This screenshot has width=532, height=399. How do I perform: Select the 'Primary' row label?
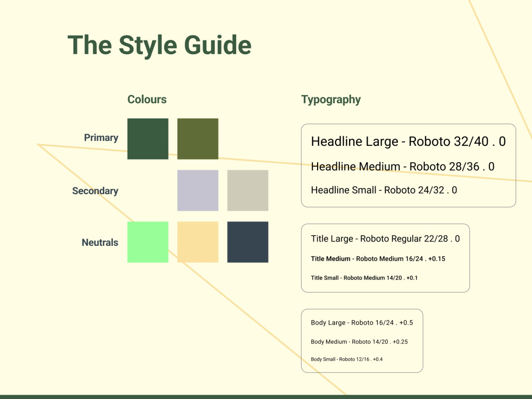click(101, 138)
